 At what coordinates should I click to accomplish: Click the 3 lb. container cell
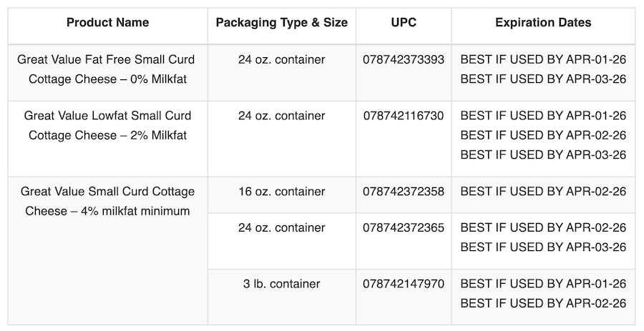[281, 284]
